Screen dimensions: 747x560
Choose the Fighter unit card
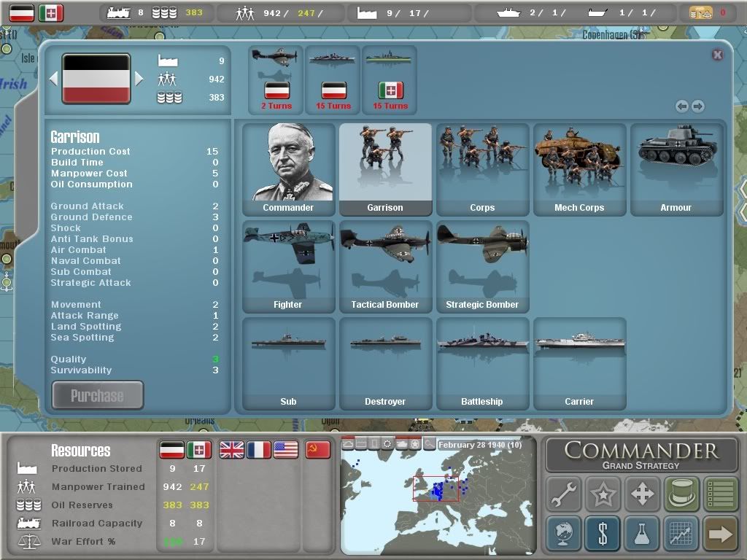coord(289,267)
